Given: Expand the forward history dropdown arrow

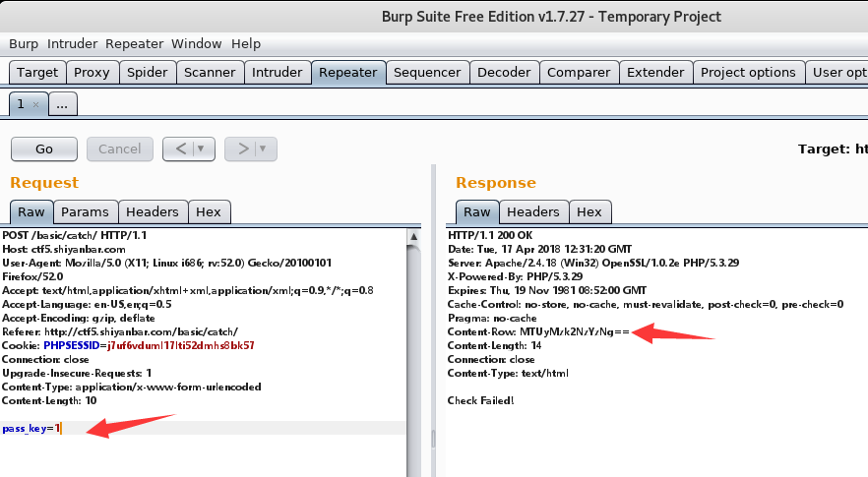Looking at the screenshot, I should (263, 149).
